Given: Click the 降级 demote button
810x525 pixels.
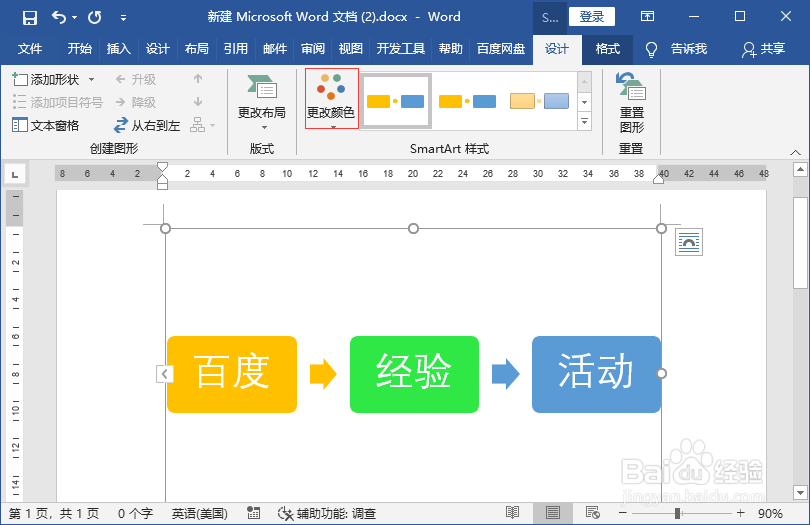Looking at the screenshot, I should pos(135,102).
